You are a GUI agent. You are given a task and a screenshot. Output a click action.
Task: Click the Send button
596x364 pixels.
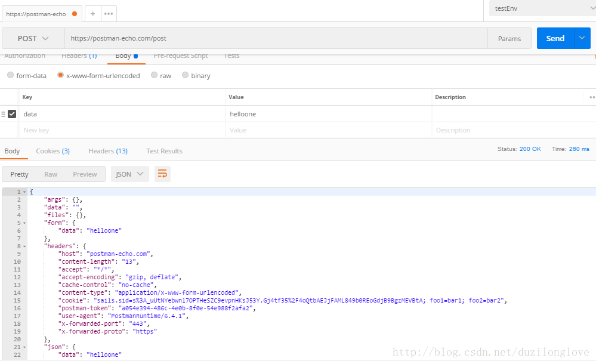(x=555, y=38)
